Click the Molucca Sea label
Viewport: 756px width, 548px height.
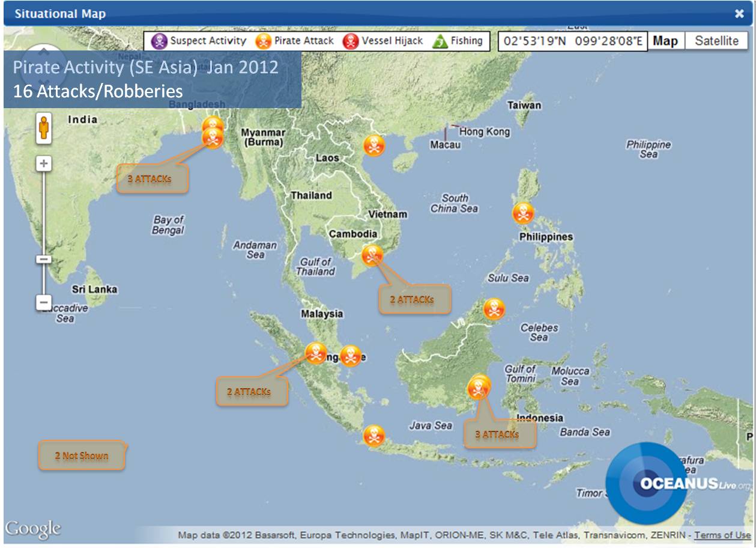tap(570, 376)
